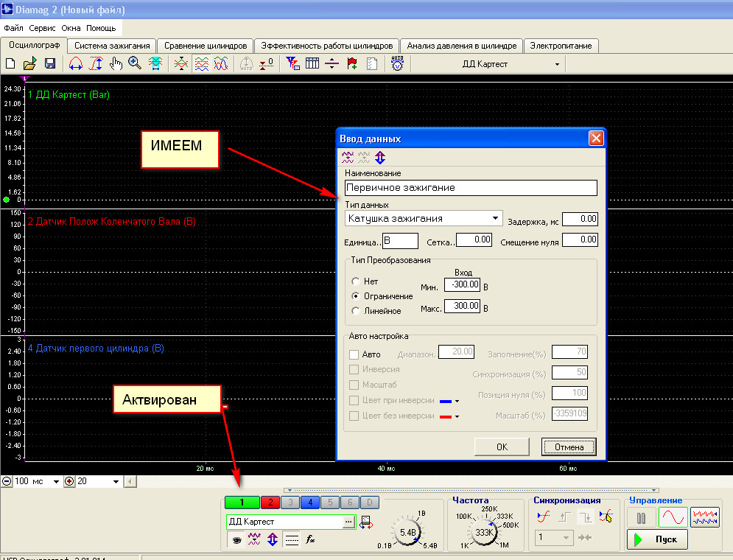733x560 pixels.
Task: Select the Ограничение radio button
Action: (355, 296)
